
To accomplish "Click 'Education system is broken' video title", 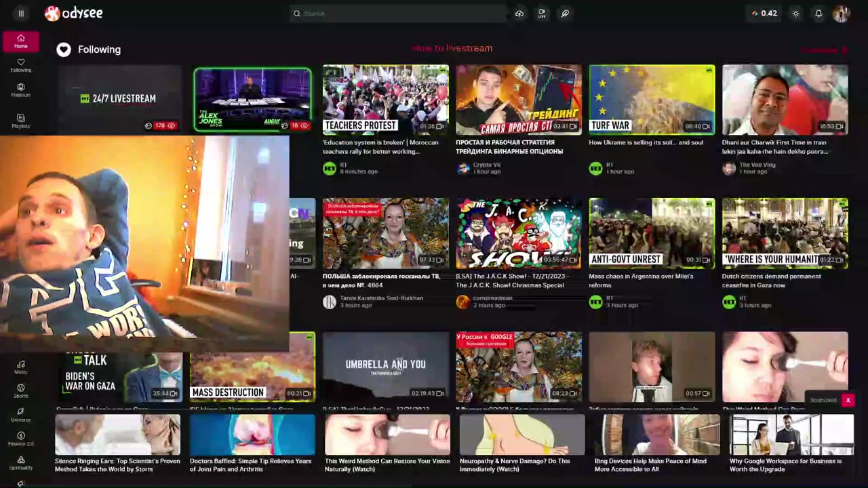I will pos(380,146).
